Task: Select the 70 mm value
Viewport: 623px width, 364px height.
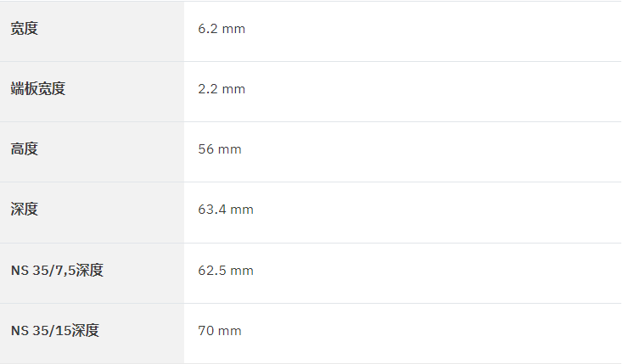Action: [220, 331]
